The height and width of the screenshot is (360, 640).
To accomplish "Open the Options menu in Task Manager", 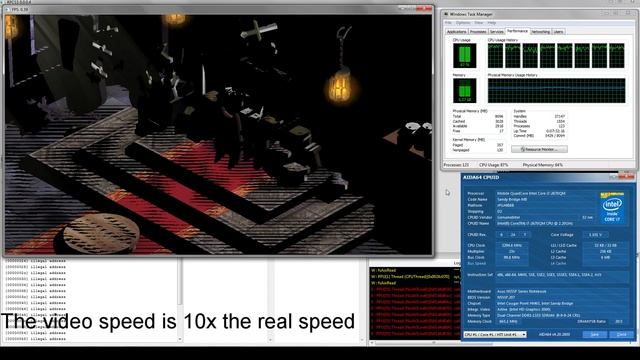I will coord(463,23).
